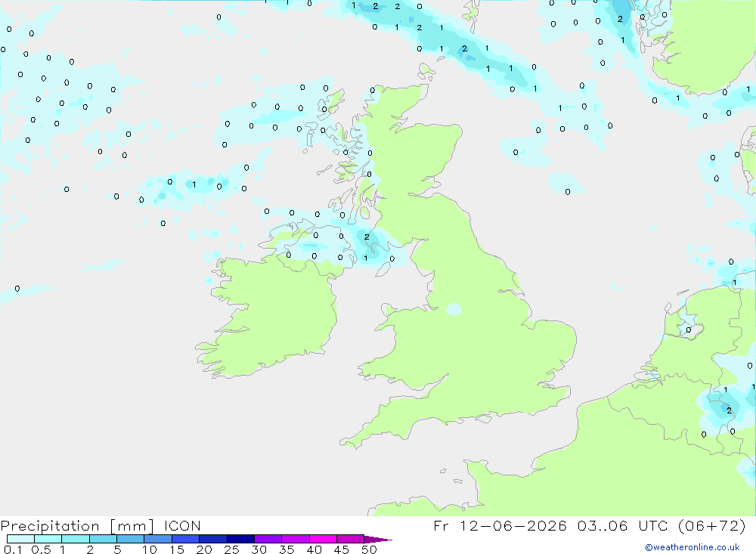Pick the 15–20 mm royal blue swatch
The image size is (756, 554).
186,539
